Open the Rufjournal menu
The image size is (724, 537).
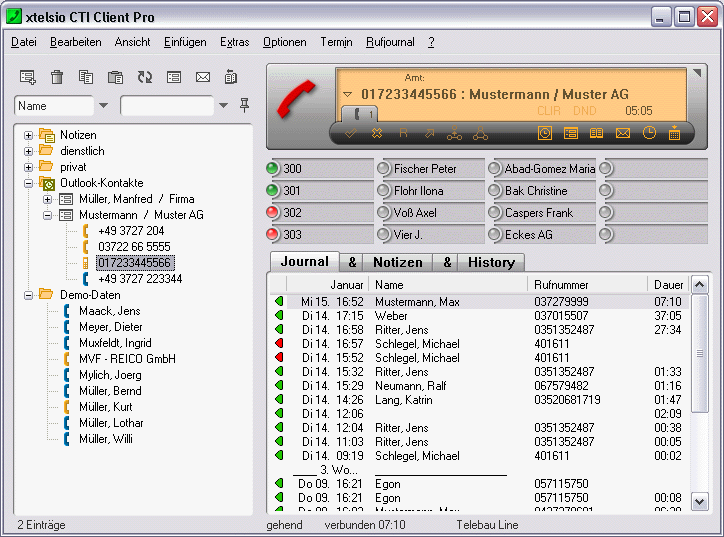pos(390,42)
